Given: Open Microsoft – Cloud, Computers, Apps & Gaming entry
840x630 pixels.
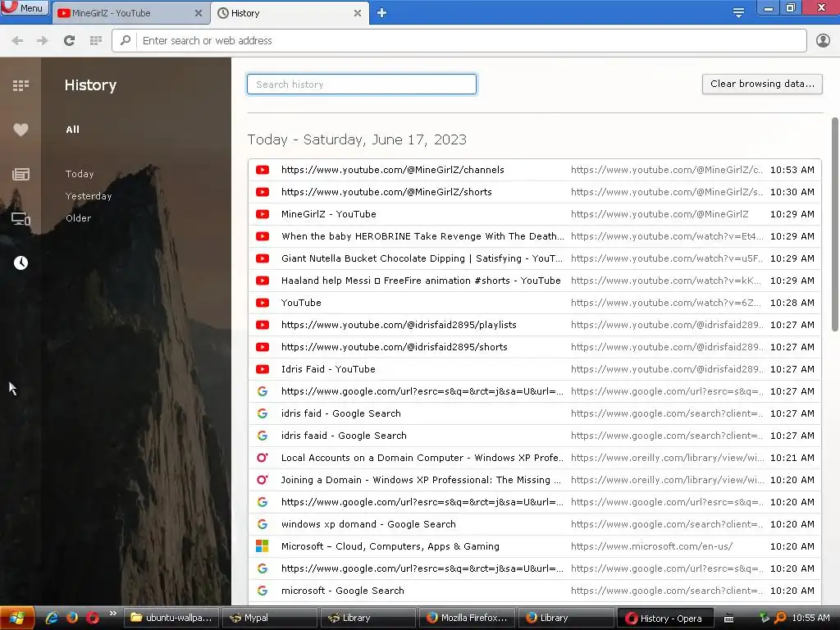Looking at the screenshot, I should [x=535, y=546].
